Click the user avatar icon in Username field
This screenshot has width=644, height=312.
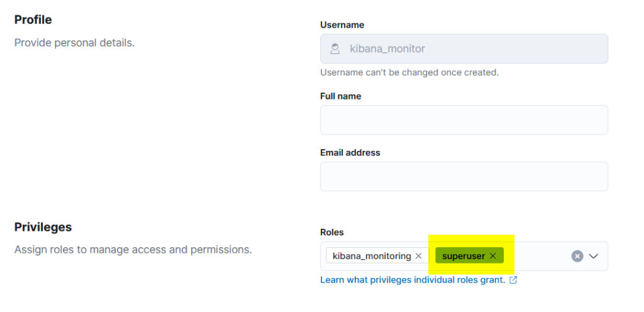click(335, 49)
